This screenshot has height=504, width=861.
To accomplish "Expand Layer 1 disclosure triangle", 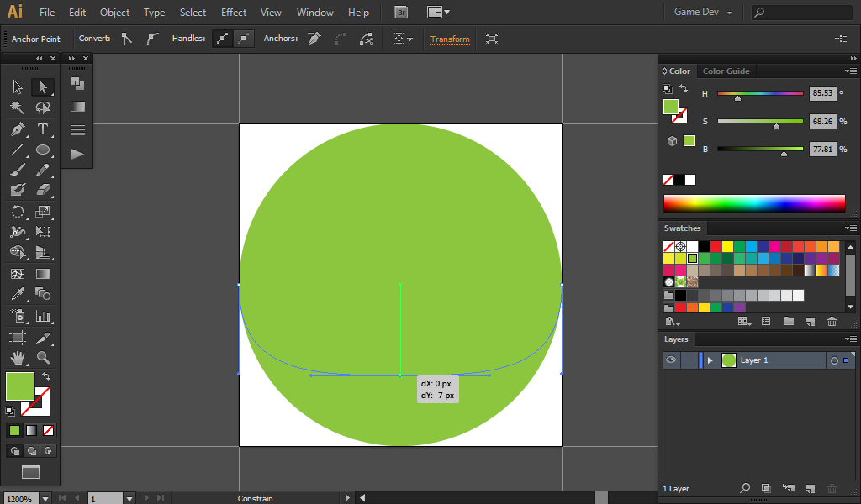I will click(x=710, y=360).
